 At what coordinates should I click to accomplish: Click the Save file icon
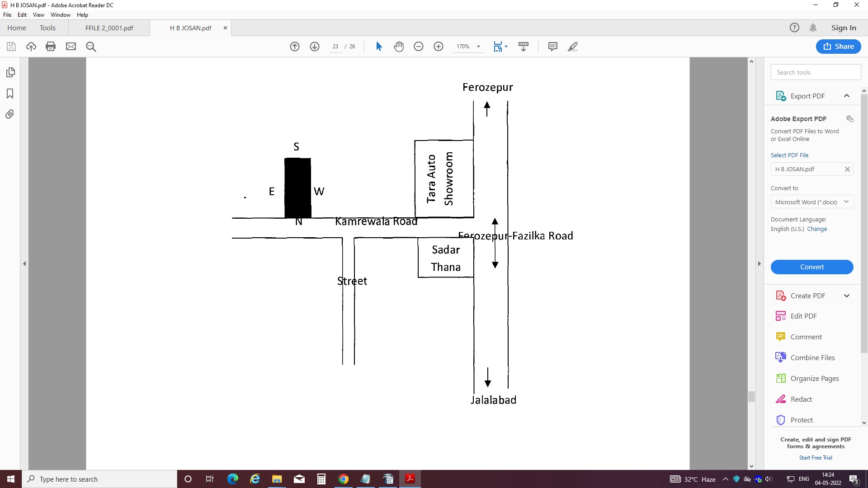point(11,47)
